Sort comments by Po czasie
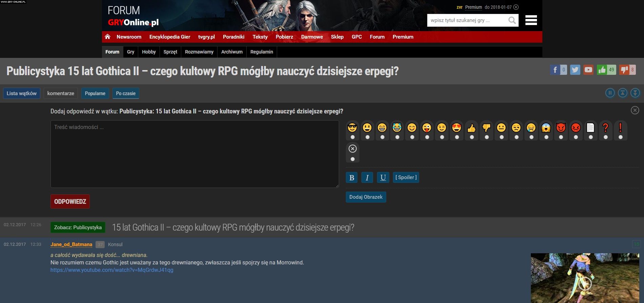644x303 pixels. [x=126, y=93]
